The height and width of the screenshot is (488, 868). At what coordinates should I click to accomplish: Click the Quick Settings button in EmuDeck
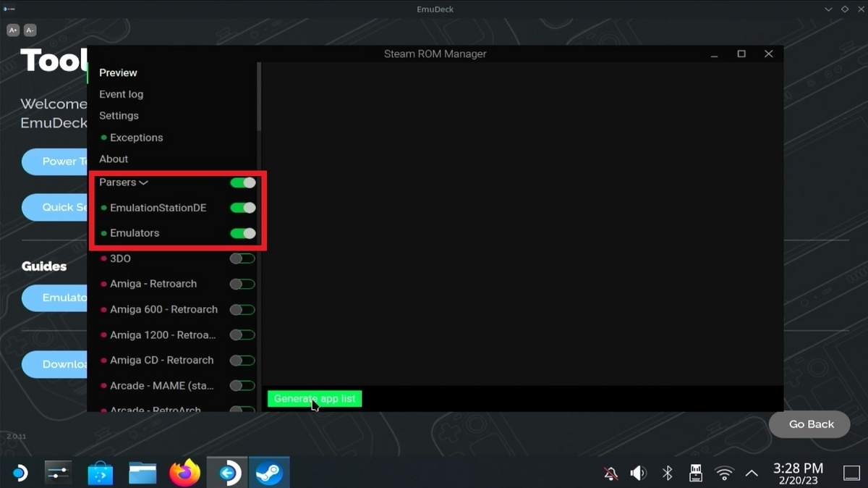coord(55,207)
